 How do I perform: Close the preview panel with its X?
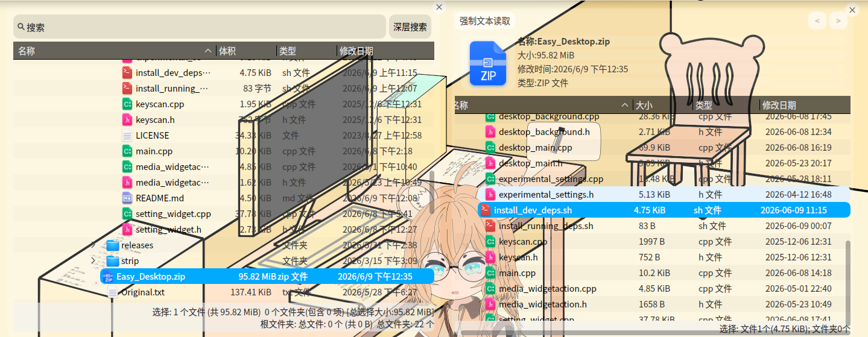pos(852,10)
